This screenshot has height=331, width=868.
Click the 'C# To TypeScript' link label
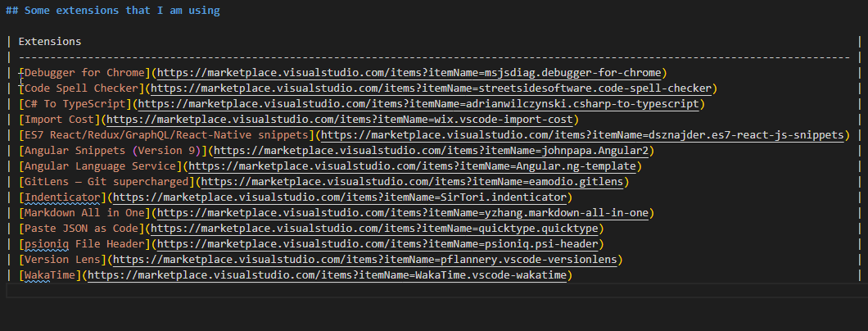[x=75, y=103]
